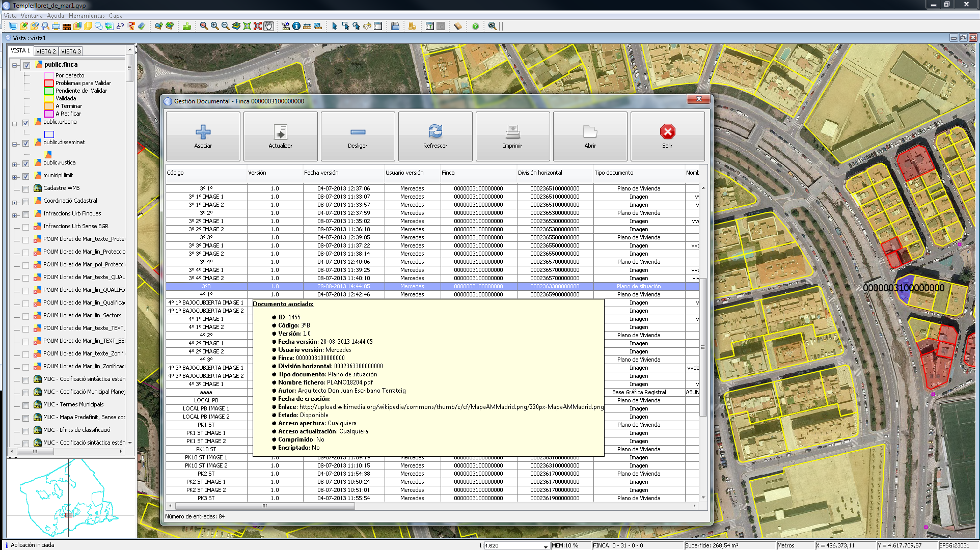The width and height of the screenshot is (980, 550).
Task: Collapse the public.disseminat tree node
Action: tap(15, 144)
